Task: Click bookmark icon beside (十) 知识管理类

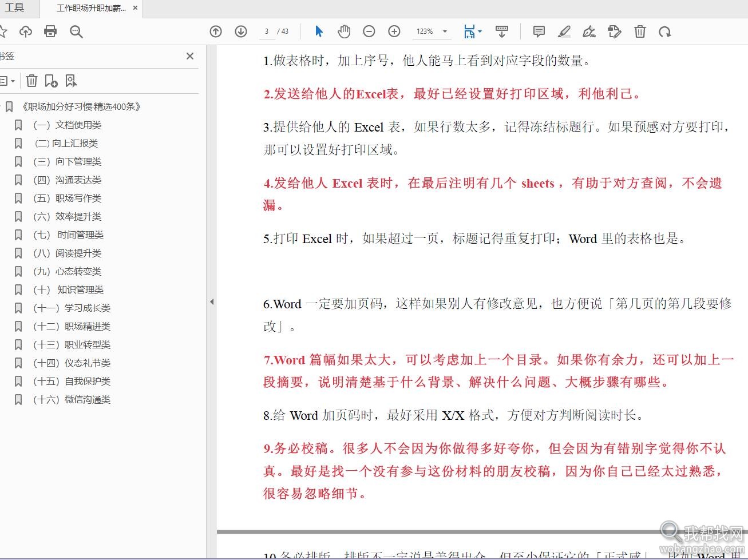Action: 18,289
